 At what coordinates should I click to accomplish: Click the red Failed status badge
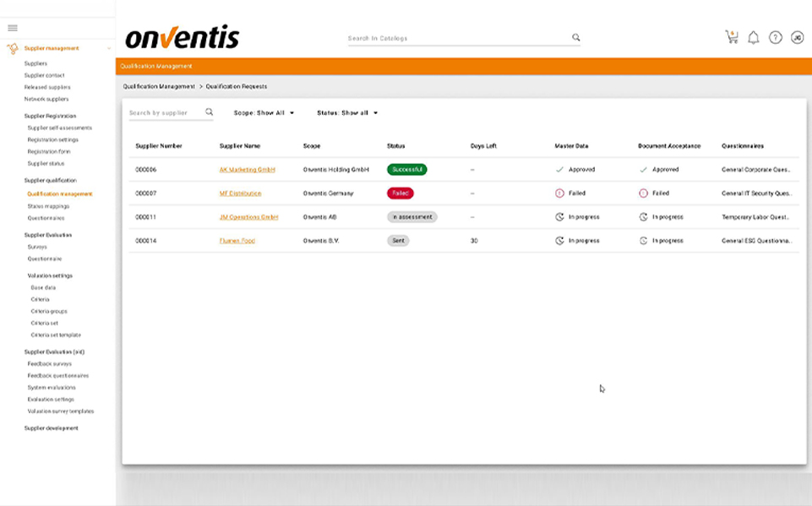tap(401, 193)
